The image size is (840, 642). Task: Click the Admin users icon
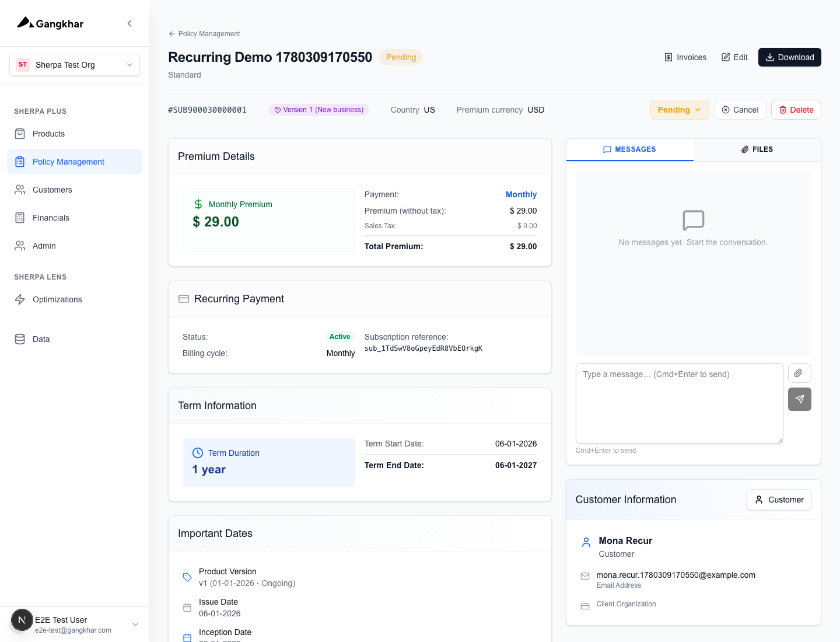[20, 246]
